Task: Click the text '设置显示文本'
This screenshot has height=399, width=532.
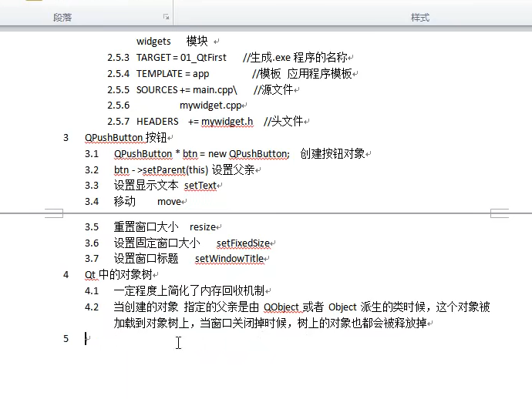Action: click(146, 186)
